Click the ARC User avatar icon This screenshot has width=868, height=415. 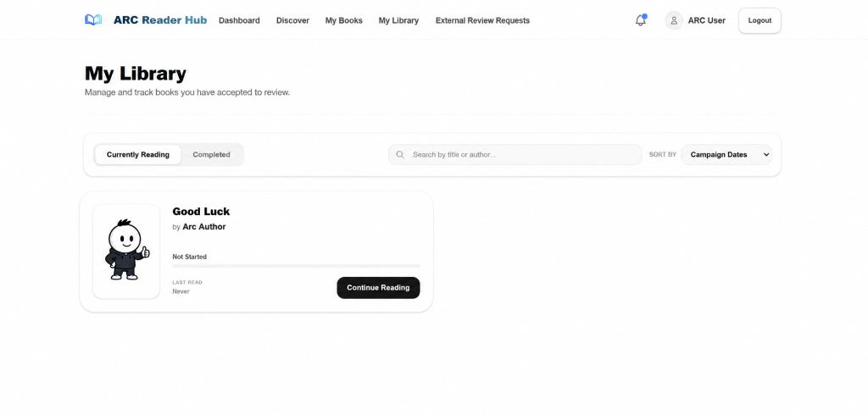[674, 20]
